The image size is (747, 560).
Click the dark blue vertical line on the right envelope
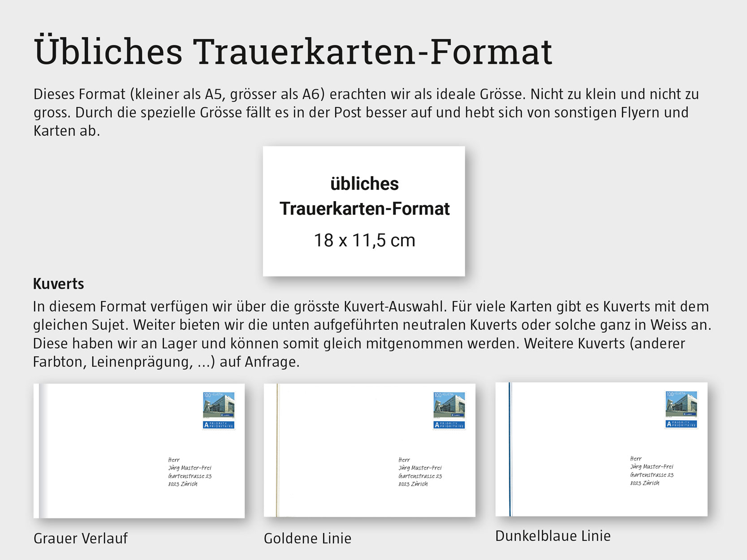510,449
